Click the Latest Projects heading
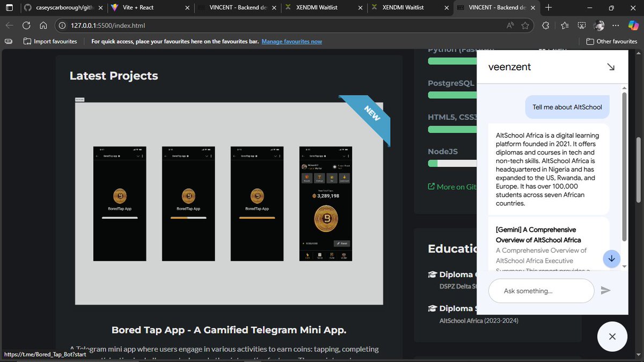644x362 pixels. (114, 76)
